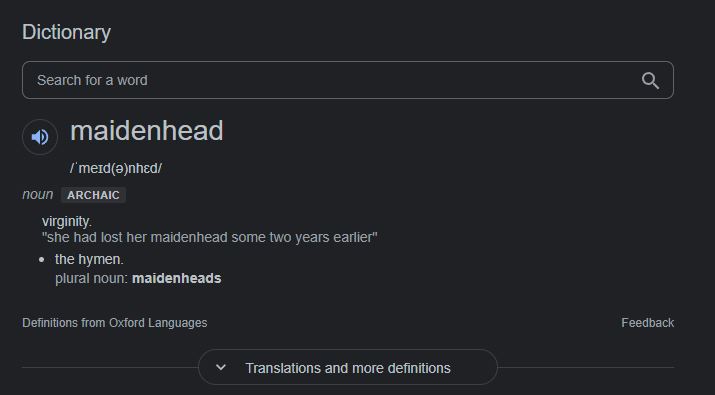The height and width of the screenshot is (395, 715).
Task: Click the maidenhead headword title
Action: point(146,131)
